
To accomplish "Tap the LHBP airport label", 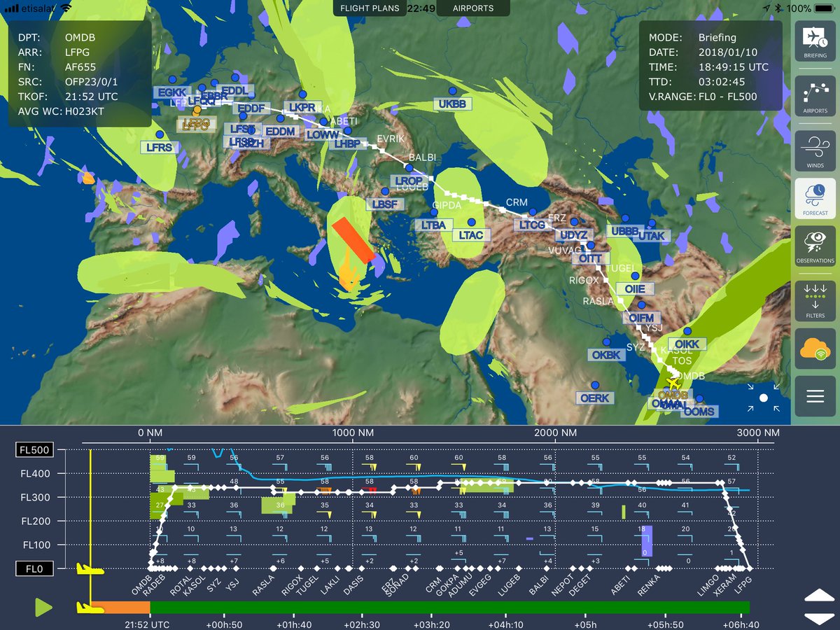I will click(346, 143).
